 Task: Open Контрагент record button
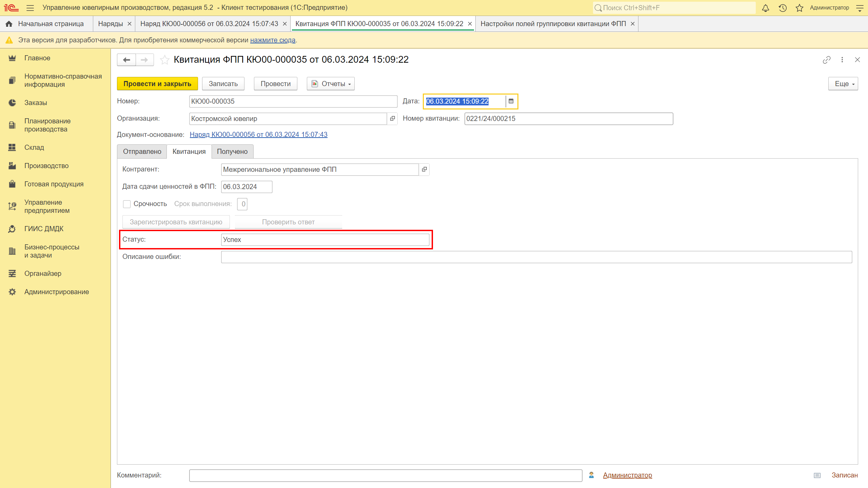pyautogui.click(x=424, y=169)
